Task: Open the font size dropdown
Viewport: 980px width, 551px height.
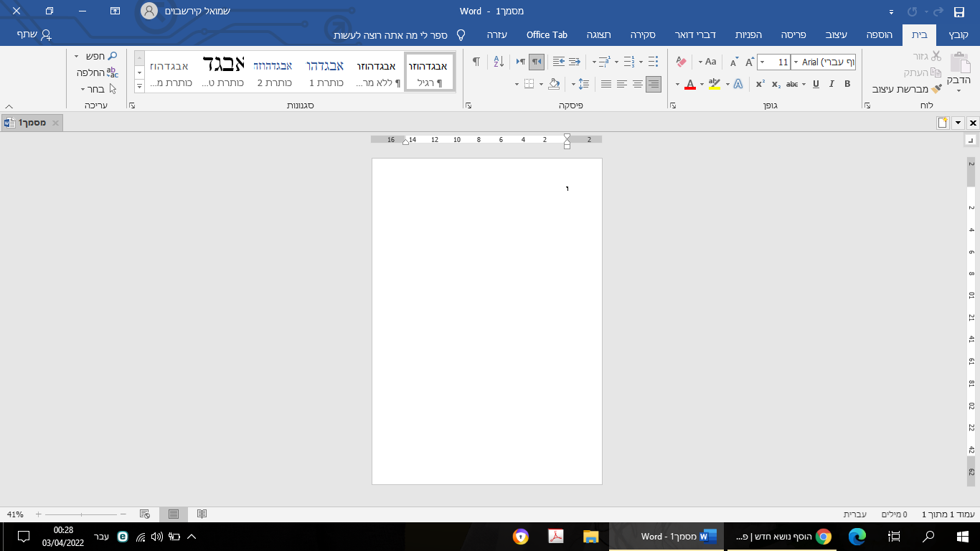Action: (761, 62)
